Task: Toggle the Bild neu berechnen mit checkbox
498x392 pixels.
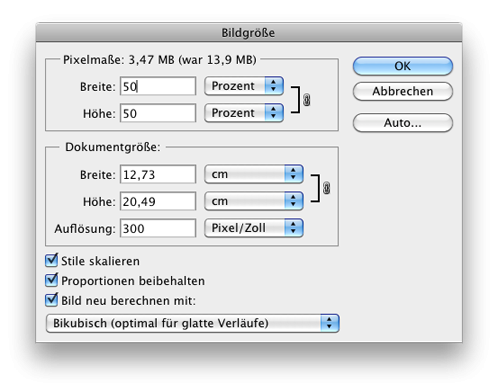Action: pyautogui.click(x=51, y=300)
